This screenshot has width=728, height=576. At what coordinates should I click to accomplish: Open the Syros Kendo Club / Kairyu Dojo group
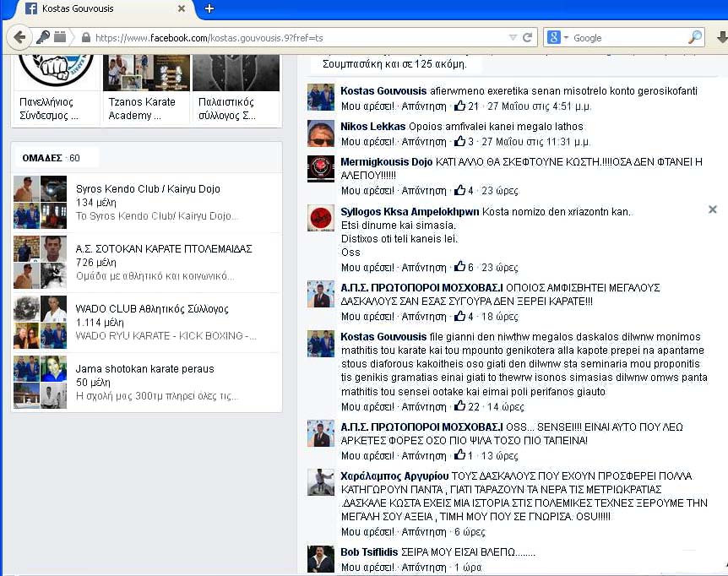(147, 189)
